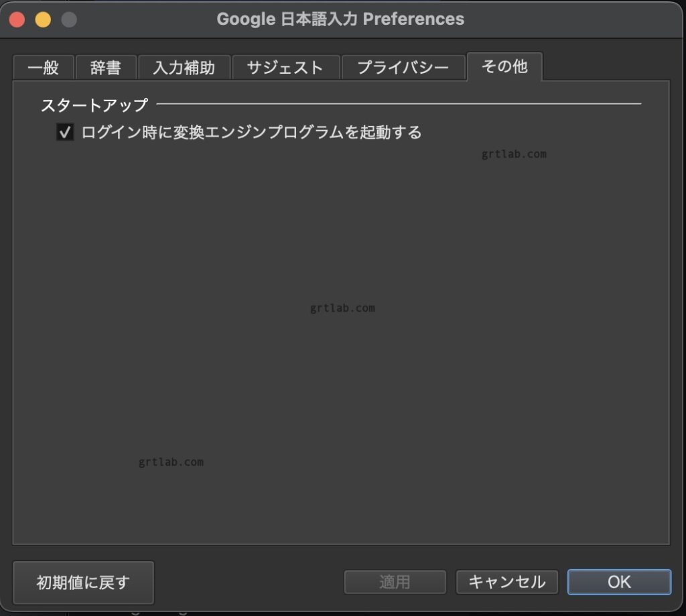Click the greyed-out zoom window button
This screenshot has width=686, height=616.
pyautogui.click(x=69, y=19)
